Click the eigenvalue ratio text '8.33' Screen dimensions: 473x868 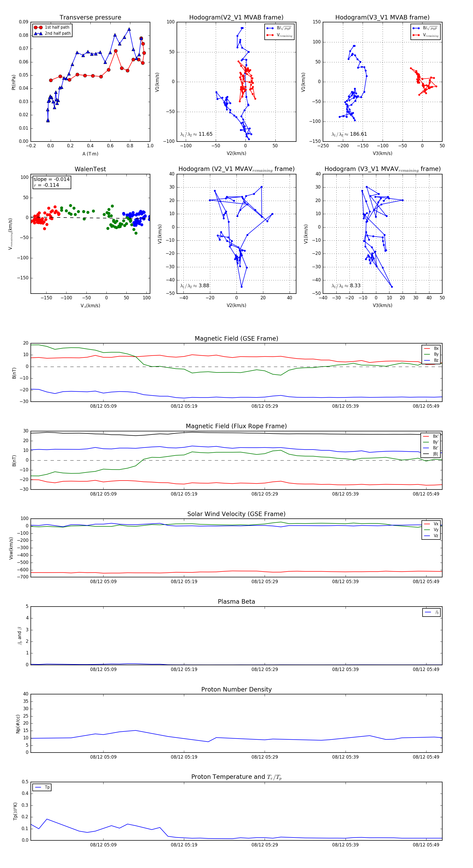(x=355, y=286)
